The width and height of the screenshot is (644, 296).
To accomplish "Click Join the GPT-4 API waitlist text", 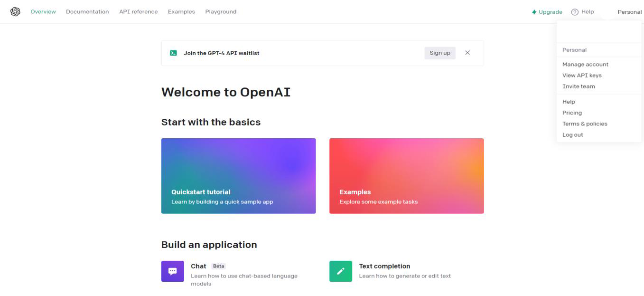I will pos(221,53).
